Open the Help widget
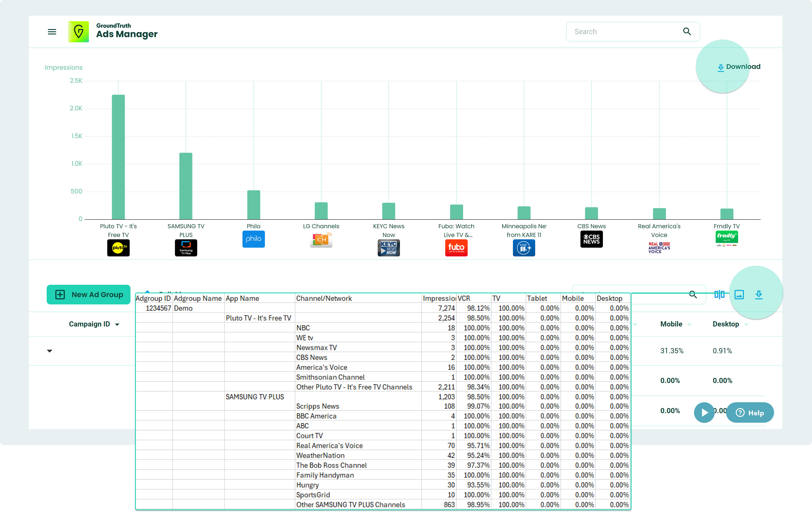The width and height of the screenshot is (812, 512). point(750,413)
